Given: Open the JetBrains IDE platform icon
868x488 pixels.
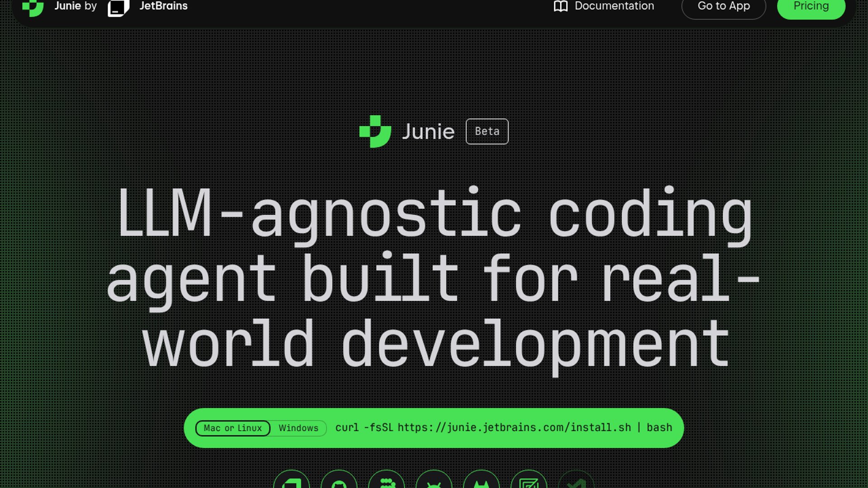Looking at the screenshot, I should [292, 482].
